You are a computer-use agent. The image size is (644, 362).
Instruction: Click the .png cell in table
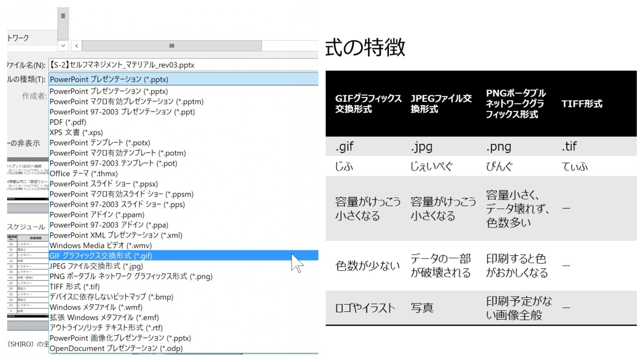click(499, 146)
